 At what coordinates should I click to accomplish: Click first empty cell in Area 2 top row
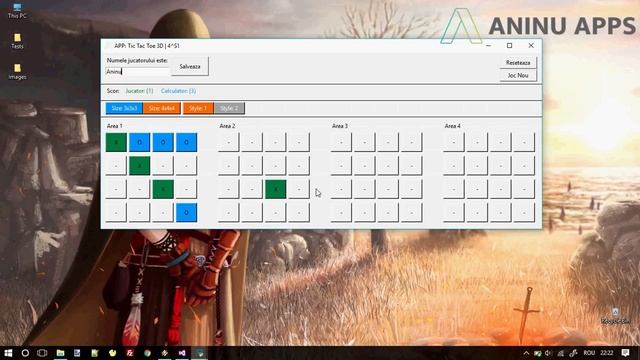229,142
